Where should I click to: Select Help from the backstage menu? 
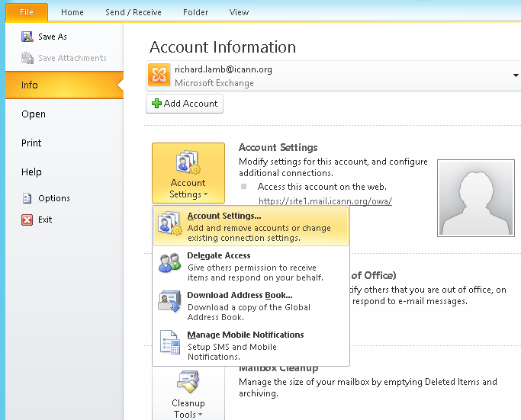coord(31,172)
